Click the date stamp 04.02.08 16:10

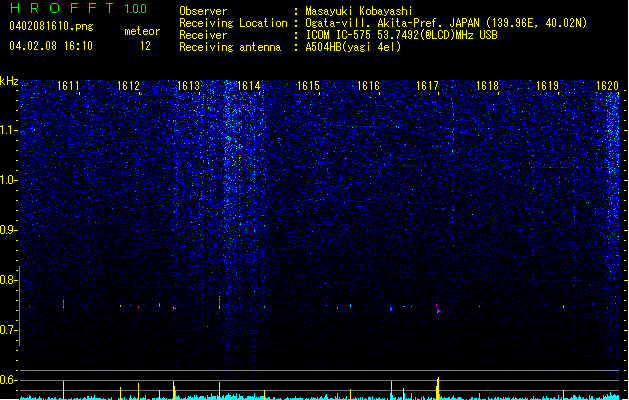pyautogui.click(x=51, y=46)
